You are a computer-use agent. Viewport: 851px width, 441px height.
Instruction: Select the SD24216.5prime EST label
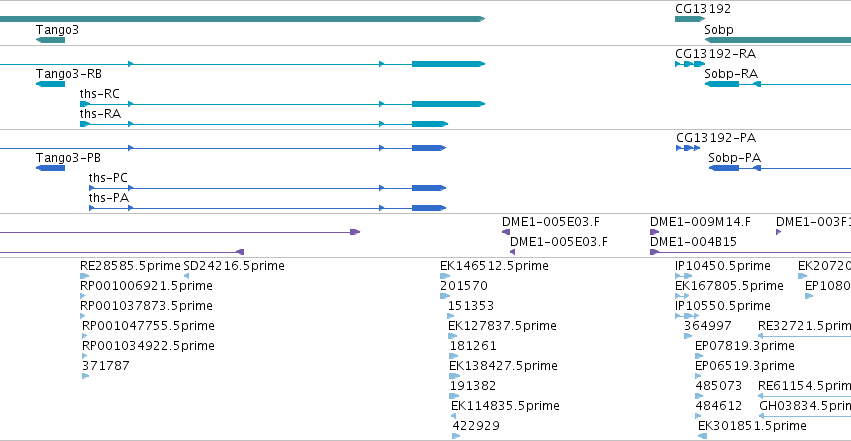pos(234,266)
